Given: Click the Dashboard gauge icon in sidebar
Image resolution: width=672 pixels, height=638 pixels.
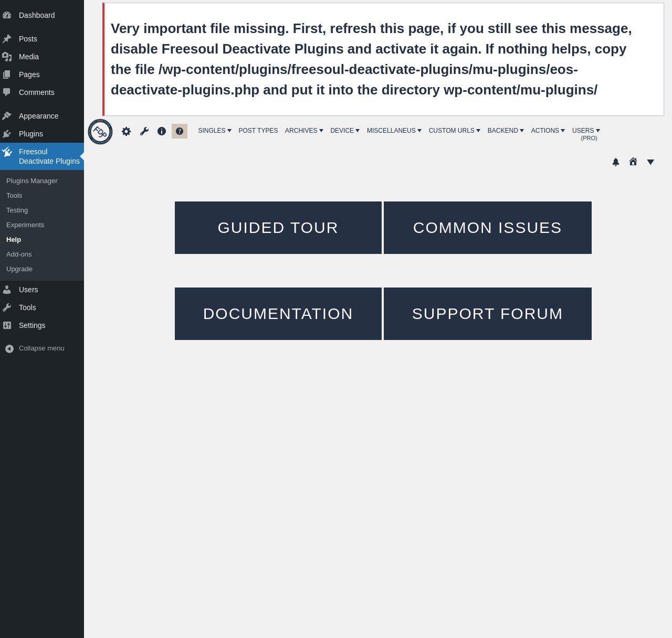Looking at the screenshot, I should [7, 15].
